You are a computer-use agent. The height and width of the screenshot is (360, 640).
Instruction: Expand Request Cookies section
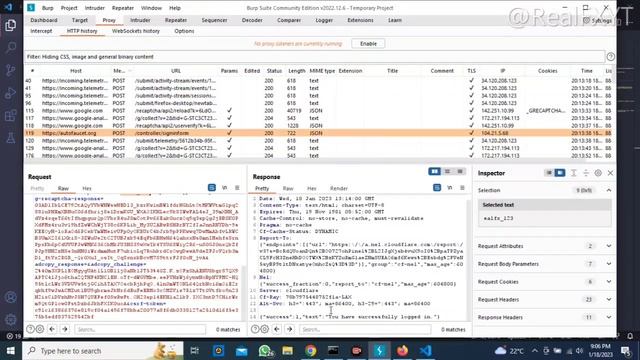pos(609,282)
